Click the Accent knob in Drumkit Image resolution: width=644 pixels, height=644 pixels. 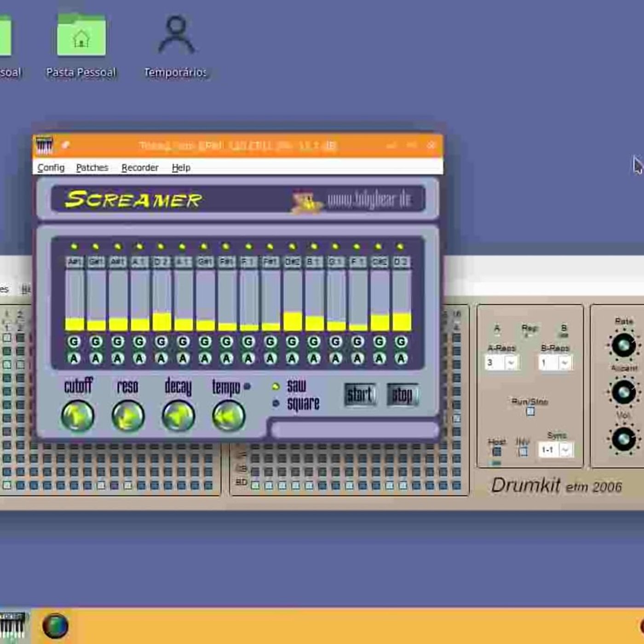[624, 392]
